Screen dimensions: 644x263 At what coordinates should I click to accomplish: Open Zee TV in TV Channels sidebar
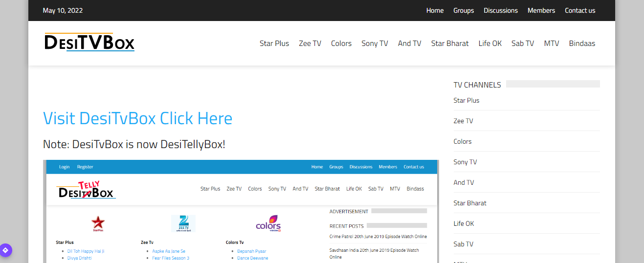tap(463, 121)
